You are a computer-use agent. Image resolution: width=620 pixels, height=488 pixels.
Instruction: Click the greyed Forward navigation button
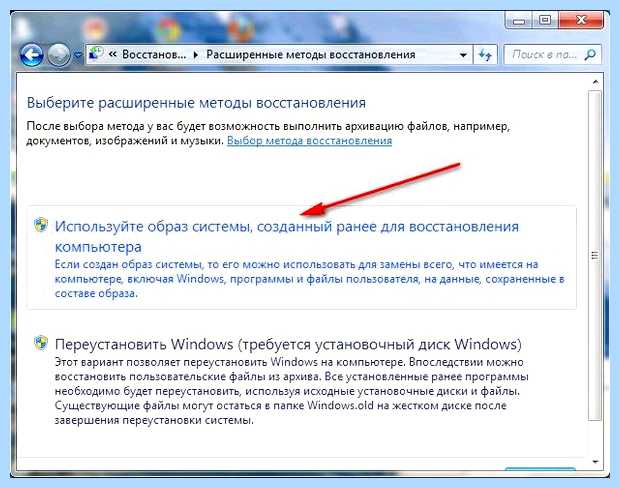(59, 54)
